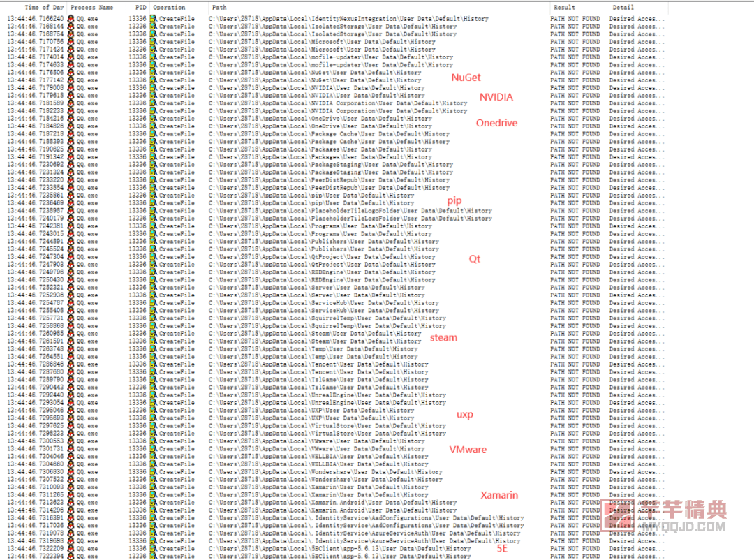Select the file-system operation icon at 13:44:46.7176506
Image resolution: width=754 pixels, height=560 pixels.
154,73
